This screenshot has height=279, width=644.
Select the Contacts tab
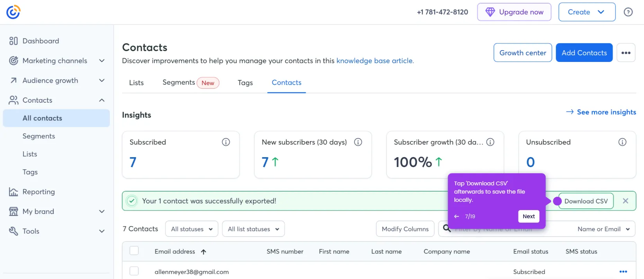(x=286, y=83)
